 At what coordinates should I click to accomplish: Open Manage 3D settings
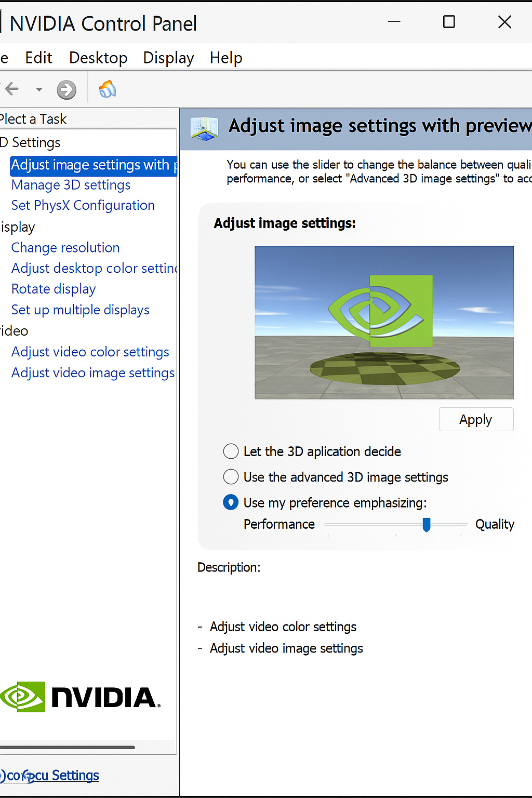[x=71, y=185]
